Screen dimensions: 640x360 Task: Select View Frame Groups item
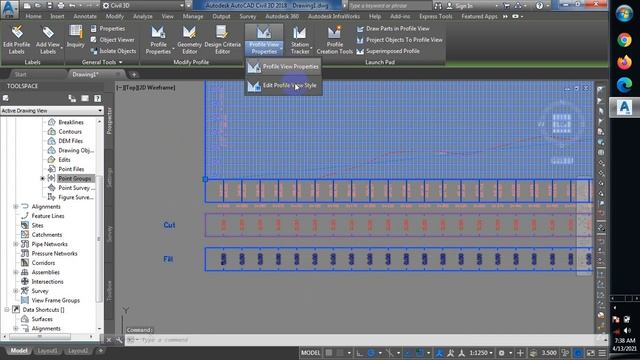point(56,300)
